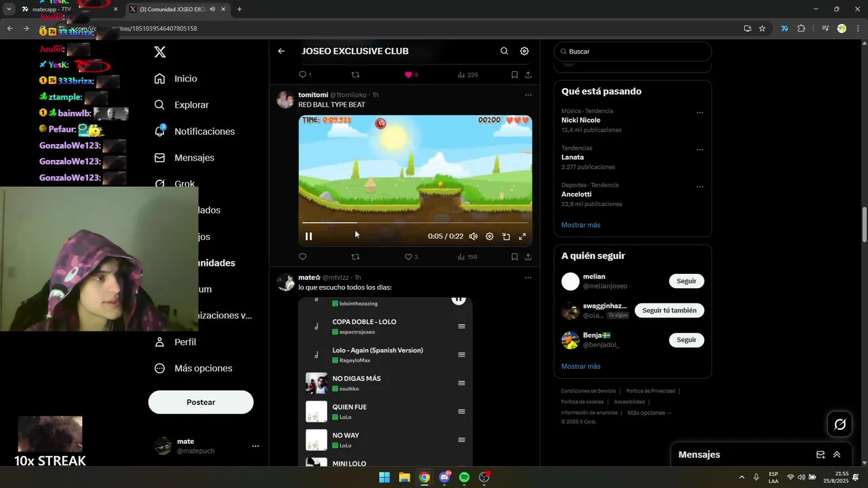Screen dimensions: 868x488
Task: Open Perfil in the sidebar
Action: [x=175, y=342]
